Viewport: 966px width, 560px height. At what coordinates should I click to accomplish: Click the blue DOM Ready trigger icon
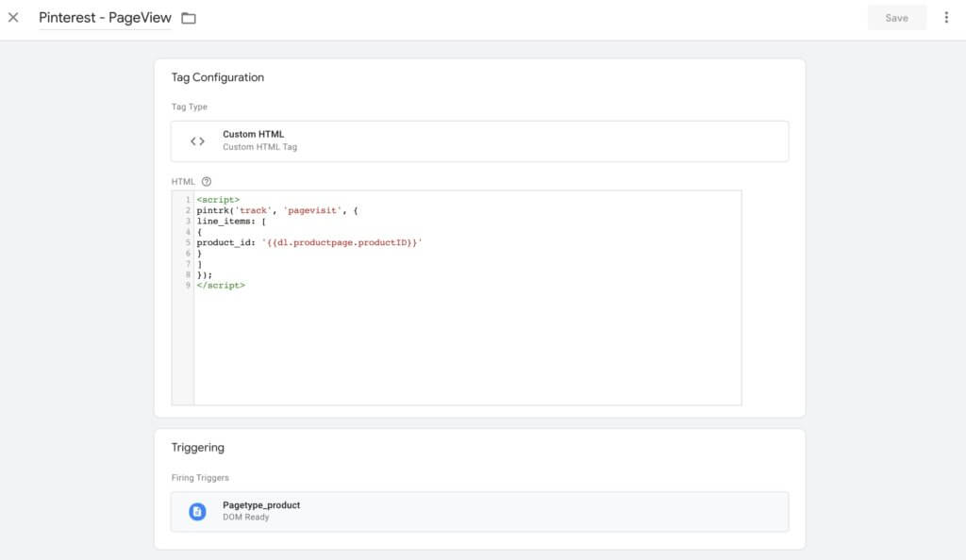197,511
